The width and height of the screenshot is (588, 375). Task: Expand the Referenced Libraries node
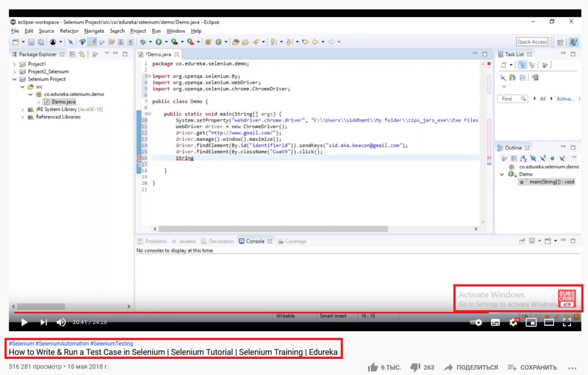click(23, 117)
